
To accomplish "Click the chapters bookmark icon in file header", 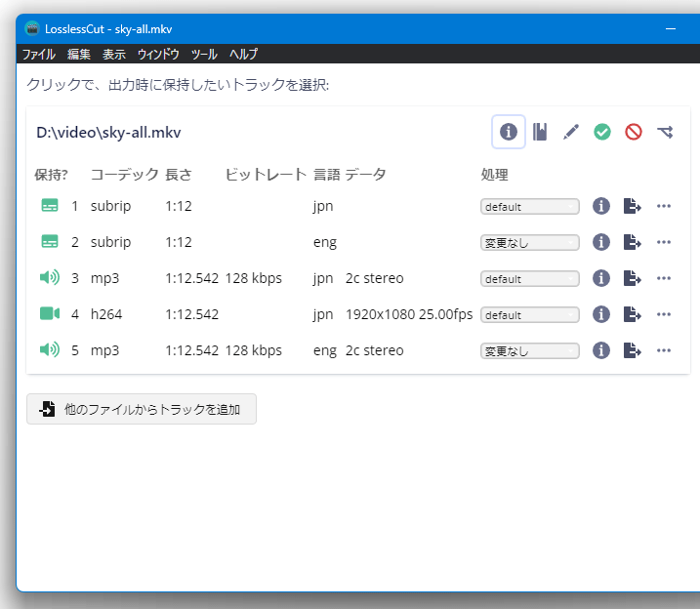I will click(x=540, y=132).
